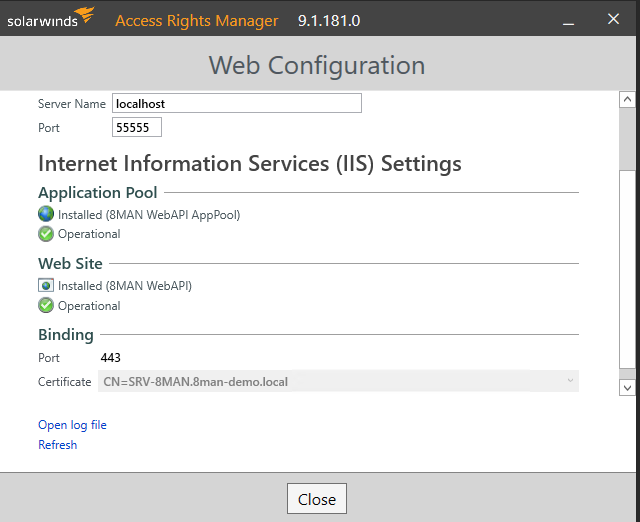Click the scrollbar up arrow
This screenshot has width=640, height=522.
[627, 100]
